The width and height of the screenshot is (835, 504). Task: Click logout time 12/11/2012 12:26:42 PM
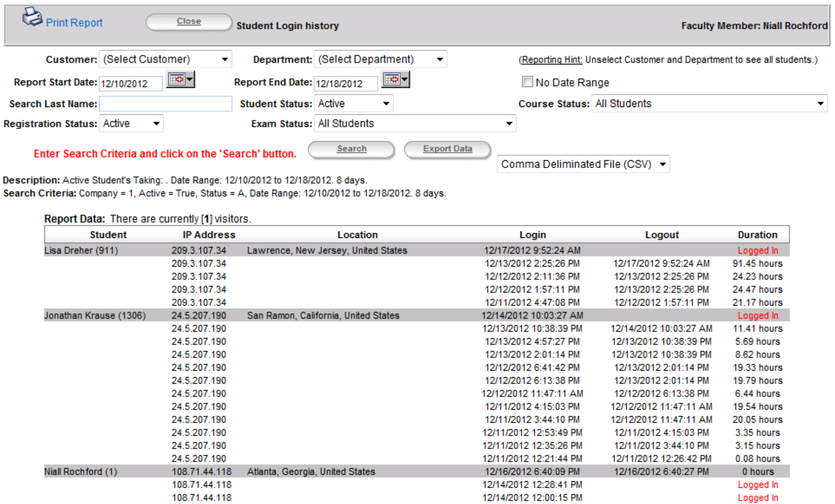tap(661, 459)
